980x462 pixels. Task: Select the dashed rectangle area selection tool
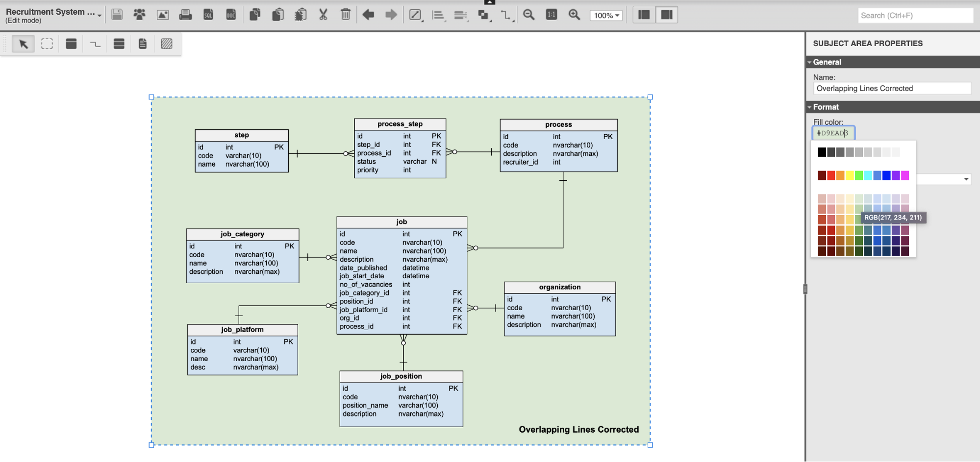47,44
